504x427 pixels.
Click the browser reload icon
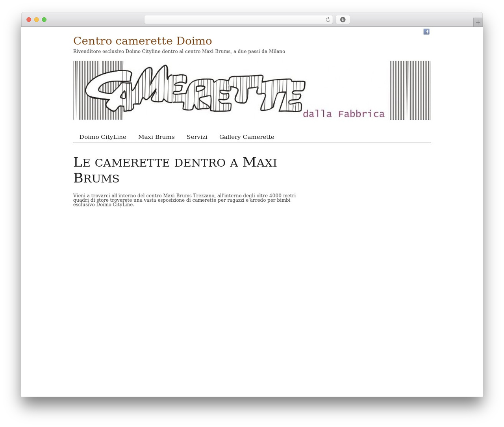pos(328,20)
